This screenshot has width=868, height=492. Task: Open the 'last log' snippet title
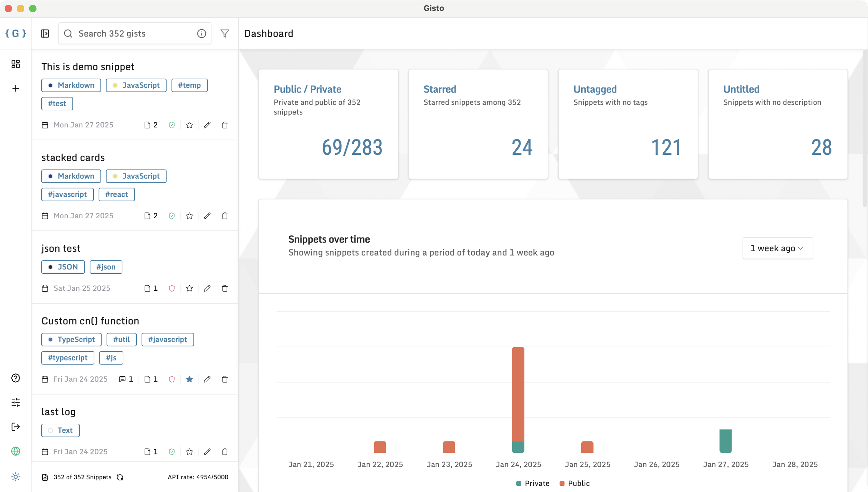pos(58,412)
